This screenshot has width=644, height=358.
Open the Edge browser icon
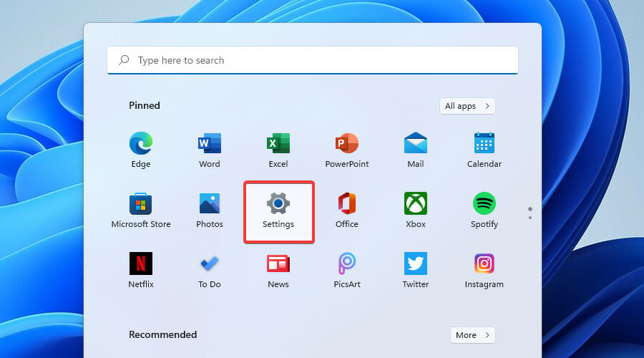click(141, 143)
